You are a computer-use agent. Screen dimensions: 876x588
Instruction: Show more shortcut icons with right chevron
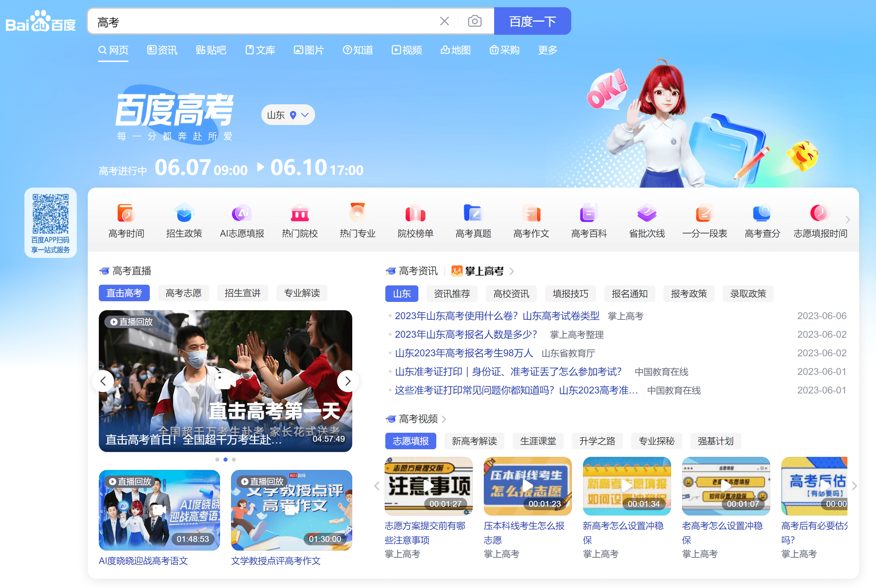point(847,219)
